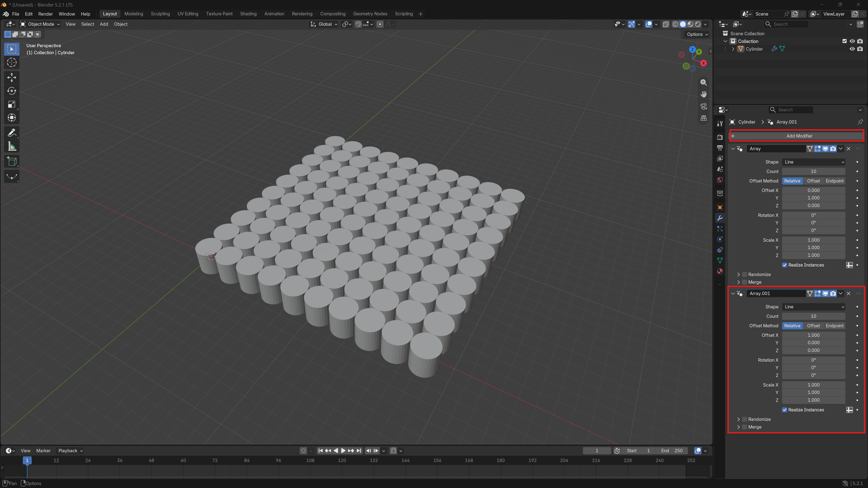Hide Cylinder in viewport via eye icon

[x=852, y=49]
